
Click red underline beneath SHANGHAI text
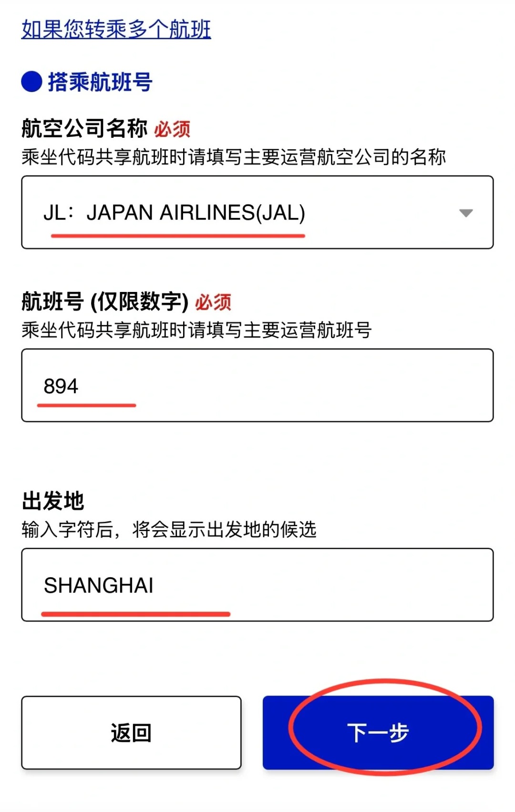click(x=136, y=614)
